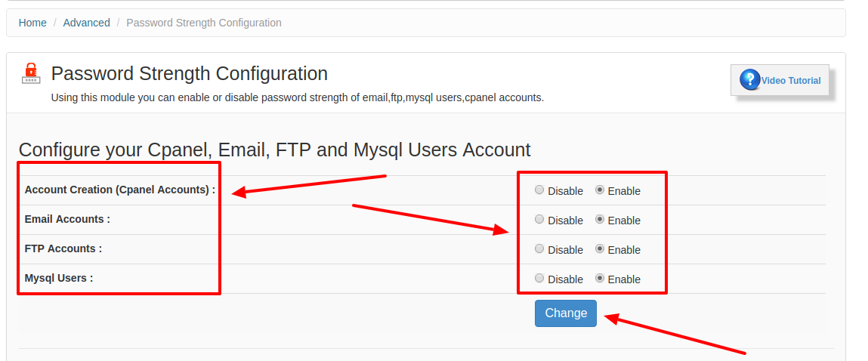This screenshot has width=868, height=361.
Task: Go to Home in the breadcrumb
Action: coord(32,23)
